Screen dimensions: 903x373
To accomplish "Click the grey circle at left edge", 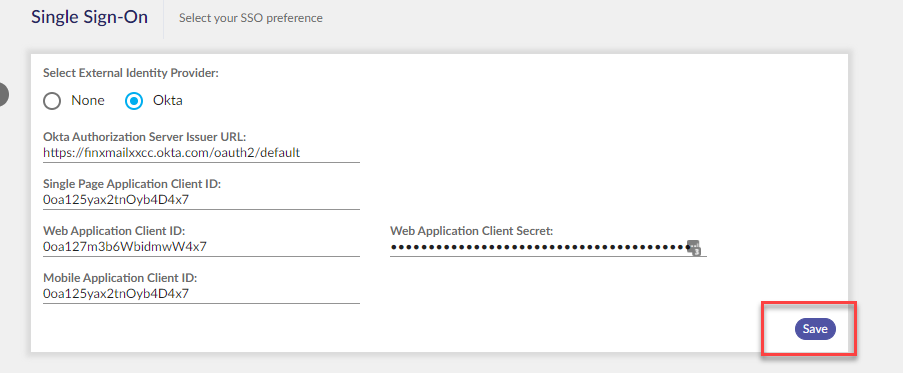I will (x=3, y=94).
